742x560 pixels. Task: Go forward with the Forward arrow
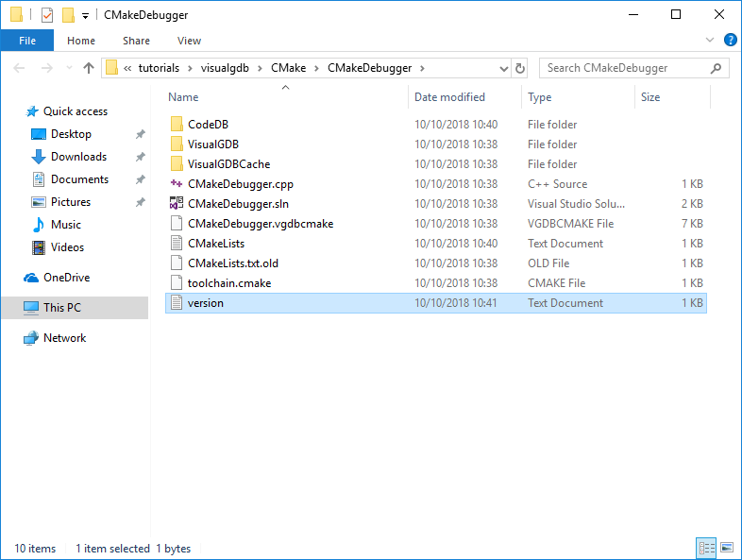pos(47,68)
